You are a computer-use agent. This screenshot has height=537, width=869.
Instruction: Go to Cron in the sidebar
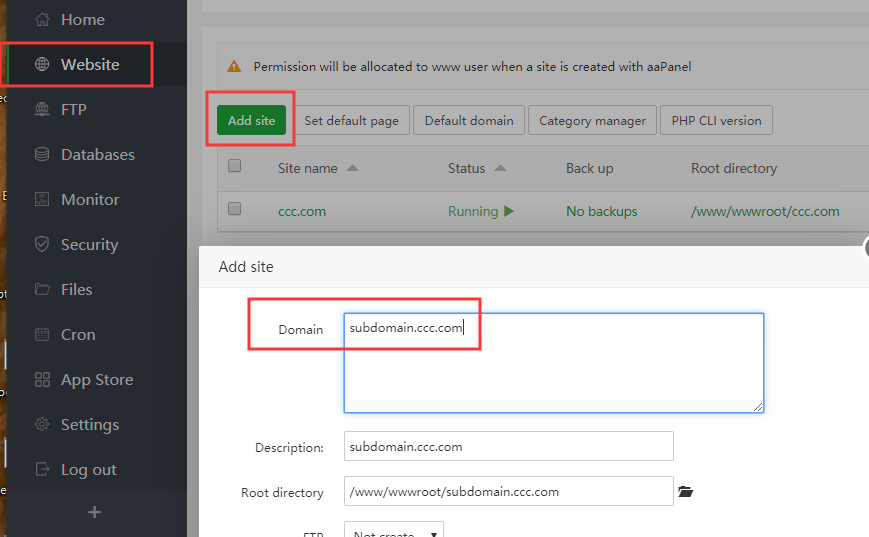tap(78, 335)
